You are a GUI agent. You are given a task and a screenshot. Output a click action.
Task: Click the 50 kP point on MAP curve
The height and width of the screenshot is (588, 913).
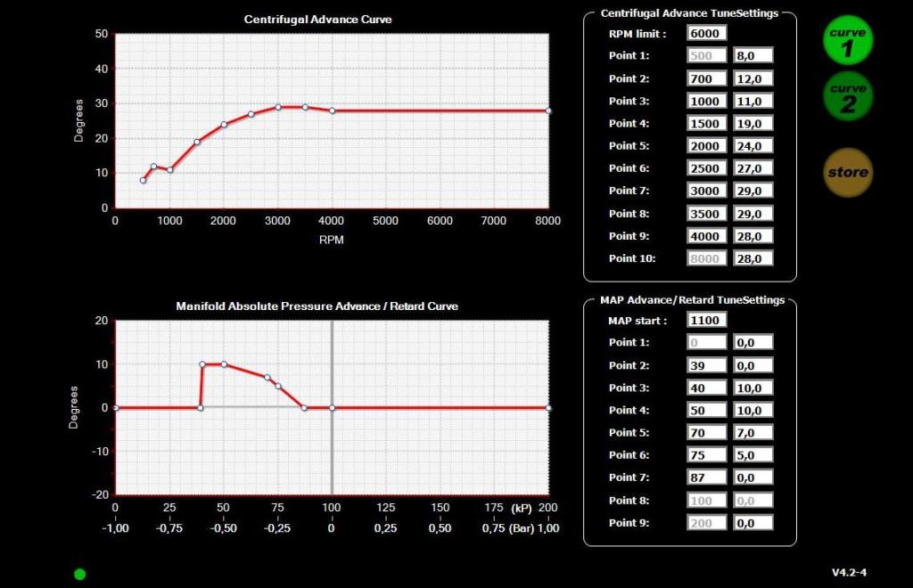tap(224, 364)
